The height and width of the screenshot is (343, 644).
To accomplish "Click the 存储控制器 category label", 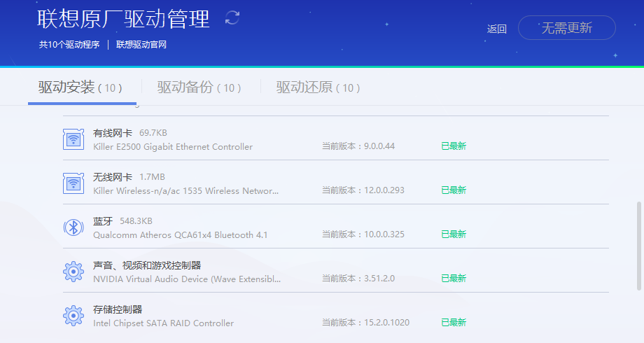I will pos(118,309).
